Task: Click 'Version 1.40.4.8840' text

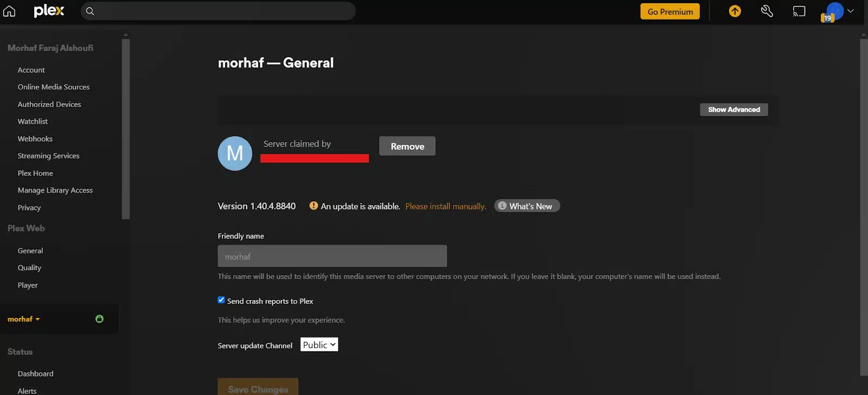Action: point(257,206)
